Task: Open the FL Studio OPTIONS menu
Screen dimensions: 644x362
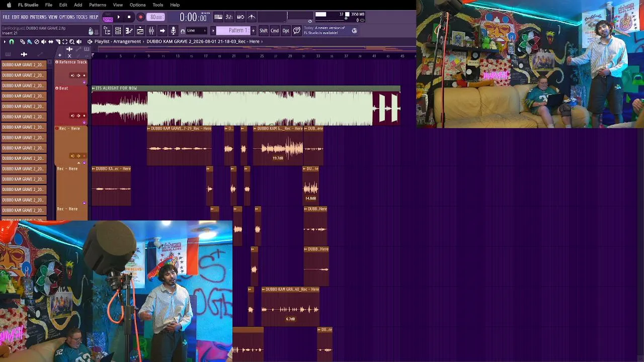Action: pos(67,17)
